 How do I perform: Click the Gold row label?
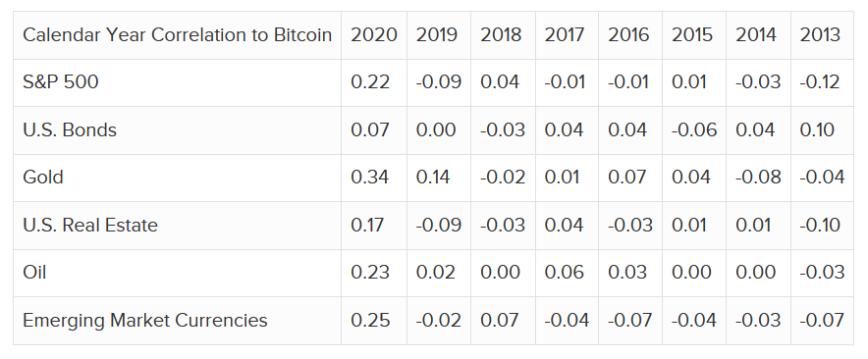coord(43,177)
